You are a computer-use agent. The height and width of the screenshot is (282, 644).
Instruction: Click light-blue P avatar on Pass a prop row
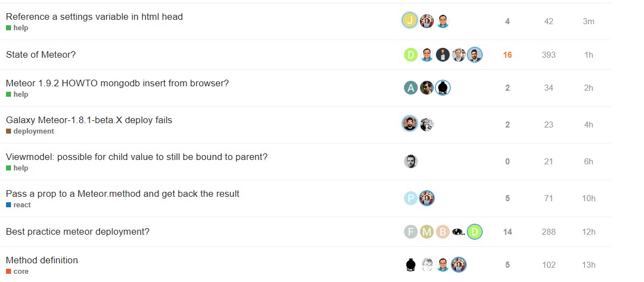click(411, 198)
